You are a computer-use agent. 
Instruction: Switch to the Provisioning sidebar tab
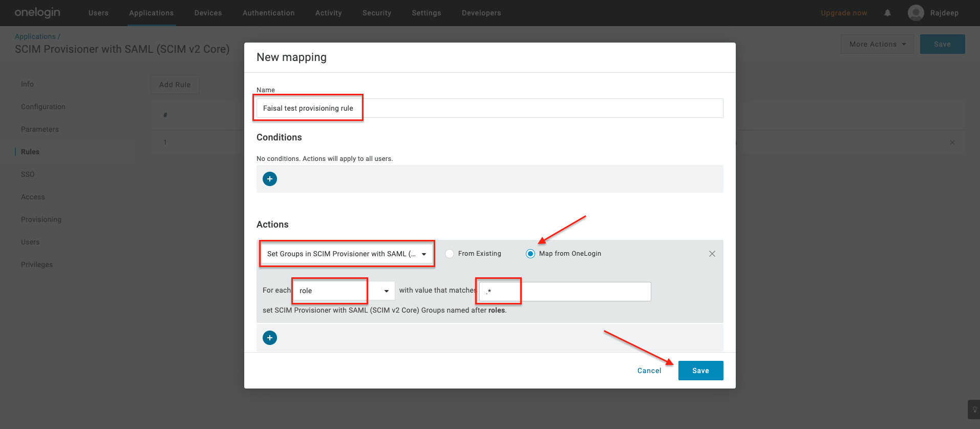(41, 219)
